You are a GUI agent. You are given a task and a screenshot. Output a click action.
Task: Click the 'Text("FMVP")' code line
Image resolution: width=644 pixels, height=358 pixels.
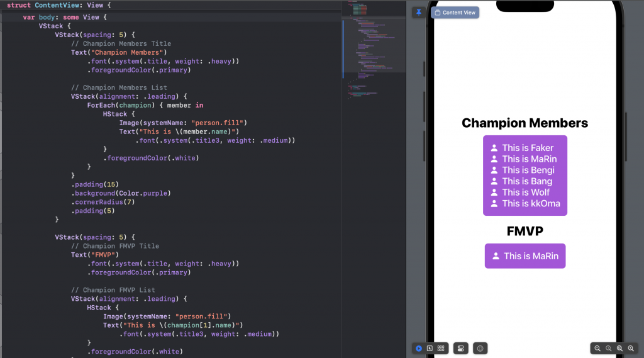pos(95,255)
